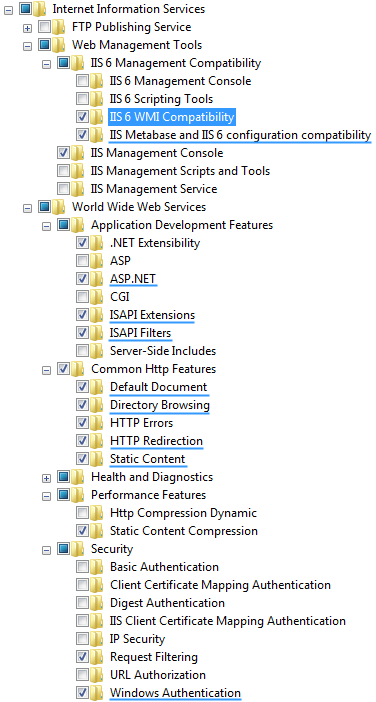376x702 pixels.
Task: Check Digest Authentication checkbox
Action: [82, 603]
